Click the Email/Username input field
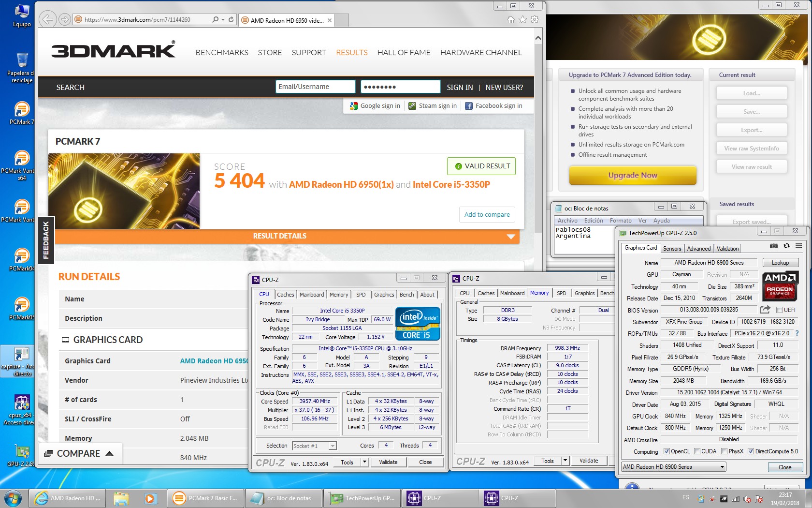 (316, 87)
